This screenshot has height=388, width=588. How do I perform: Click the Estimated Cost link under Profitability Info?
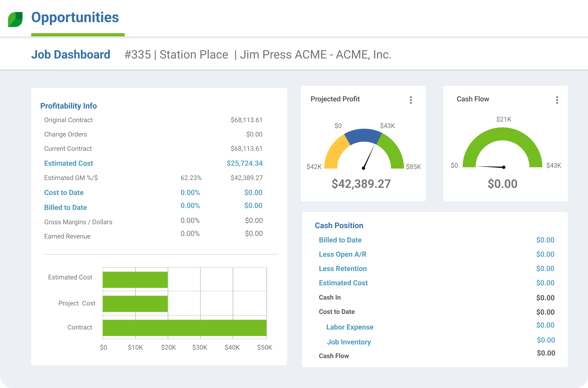pos(68,163)
